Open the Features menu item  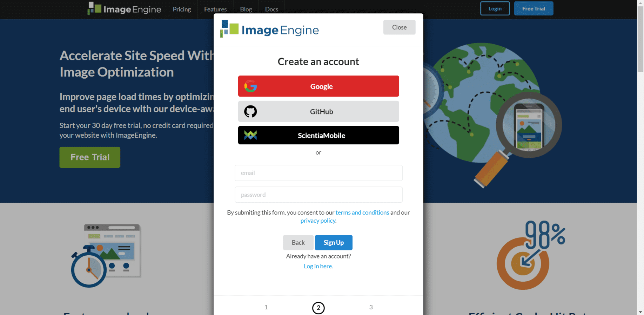[215, 9]
